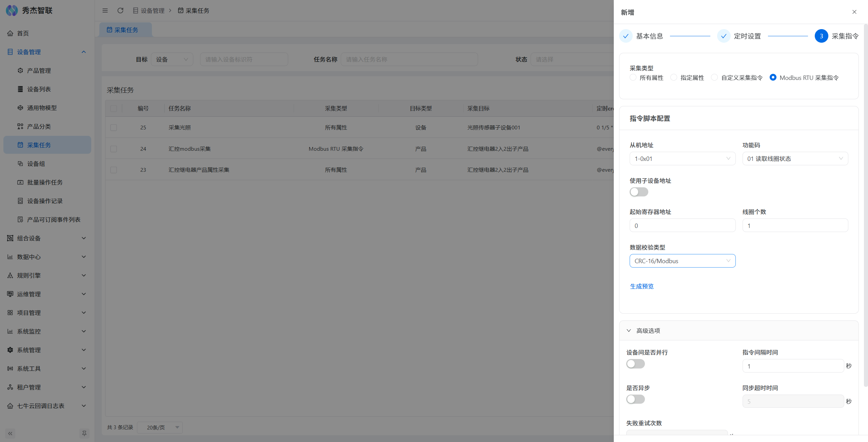Open the 功能码 dropdown
Image resolution: width=868 pixels, height=442 pixels.
795,159
